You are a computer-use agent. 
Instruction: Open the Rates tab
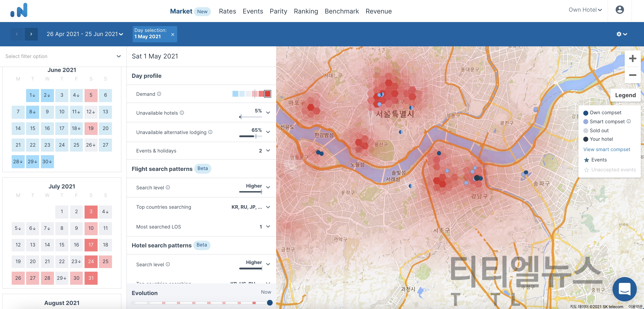[x=227, y=11]
